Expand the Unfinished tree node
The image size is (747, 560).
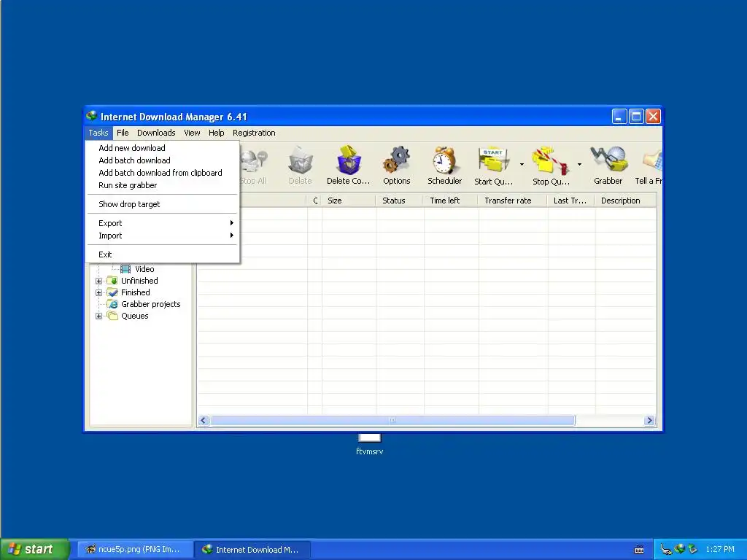click(x=98, y=281)
